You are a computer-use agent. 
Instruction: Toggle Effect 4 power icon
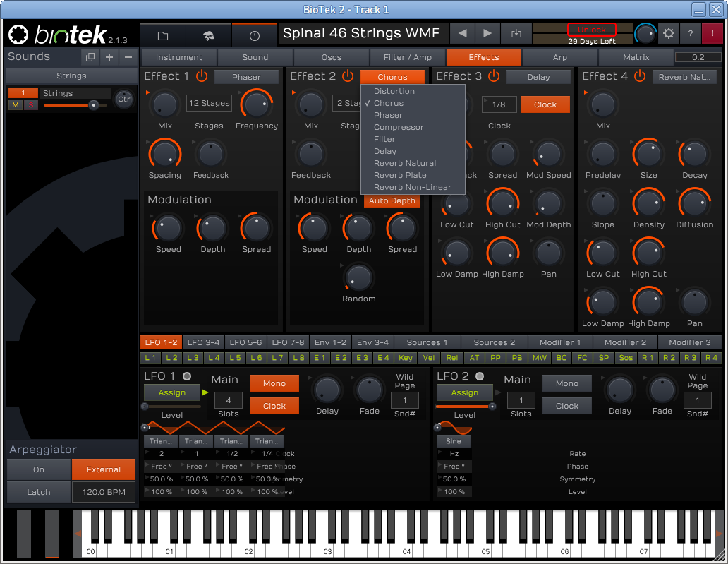click(640, 76)
